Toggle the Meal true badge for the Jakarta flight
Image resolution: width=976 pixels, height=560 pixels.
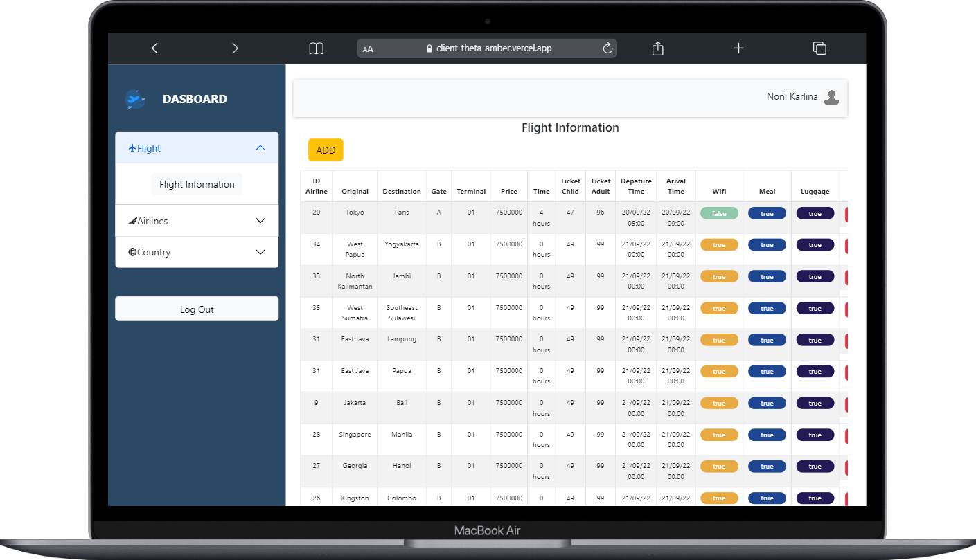[767, 403]
